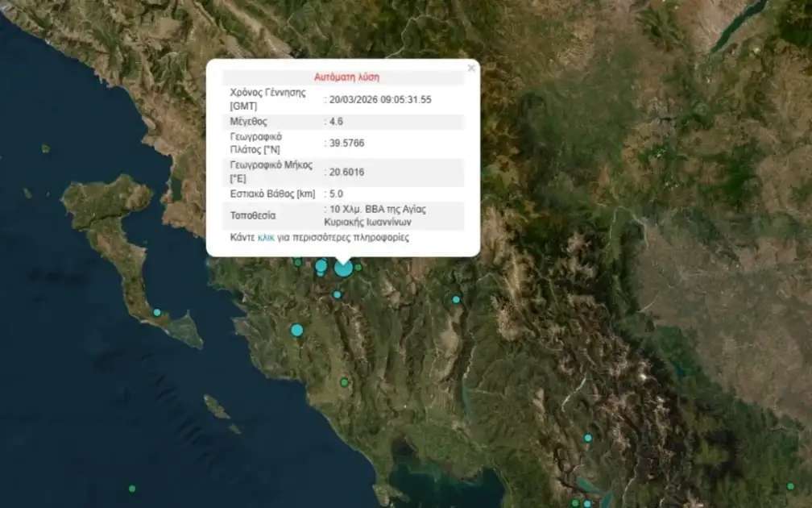This screenshot has width=812, height=508.
Task: Click the medium earthquake circle southwest of the popup
Action: (x=296, y=331)
